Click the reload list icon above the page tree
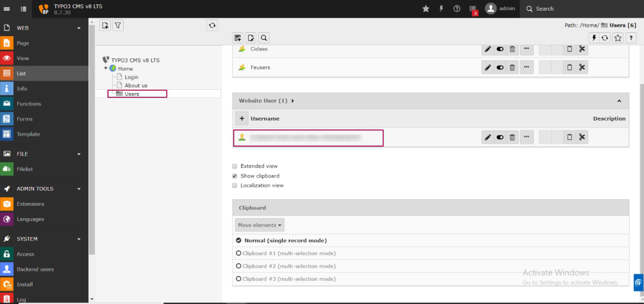Viewport: 644px width, 304px height. 212,25
